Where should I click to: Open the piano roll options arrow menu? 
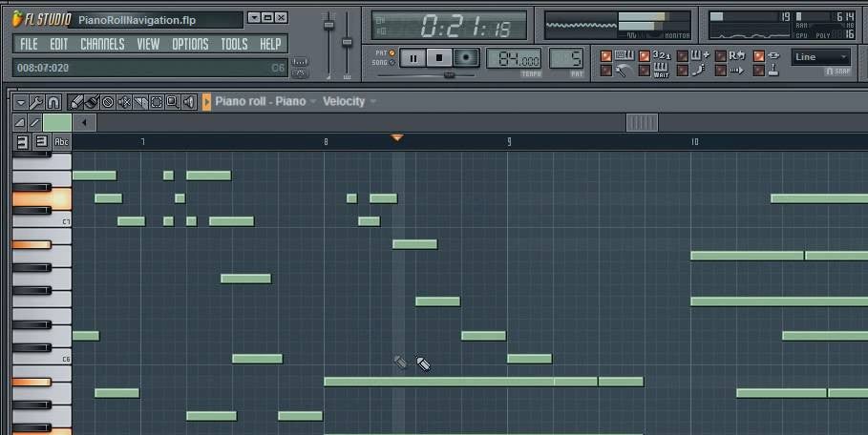click(x=20, y=102)
